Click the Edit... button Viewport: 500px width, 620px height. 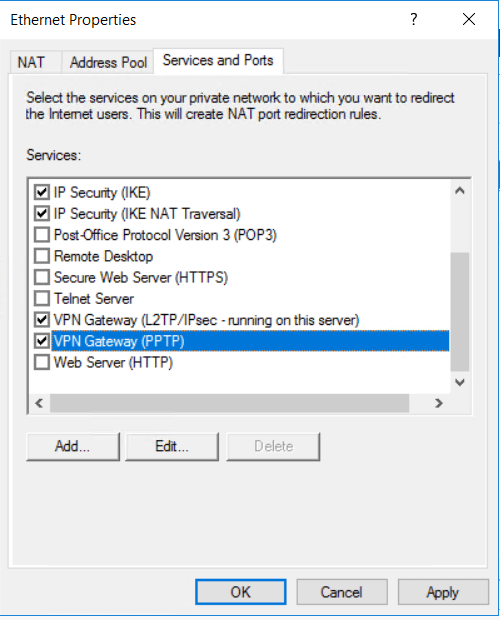pyautogui.click(x=172, y=446)
